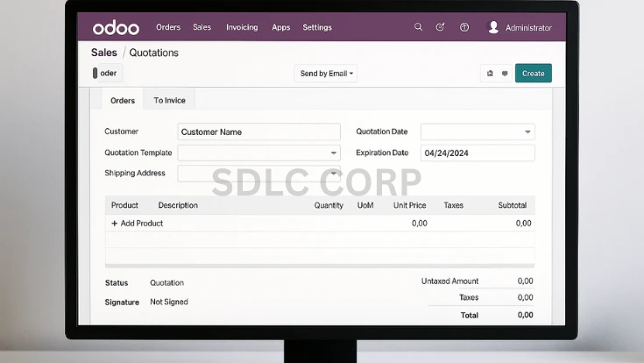The width and height of the screenshot is (644, 363).
Task: Open the search magnifier icon
Action: pos(418,27)
